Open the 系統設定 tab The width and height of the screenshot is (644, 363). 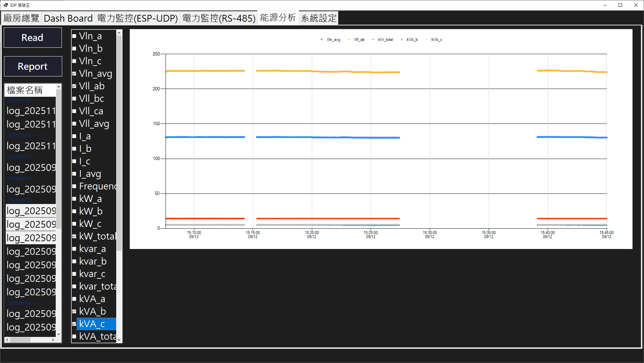pyautogui.click(x=318, y=18)
